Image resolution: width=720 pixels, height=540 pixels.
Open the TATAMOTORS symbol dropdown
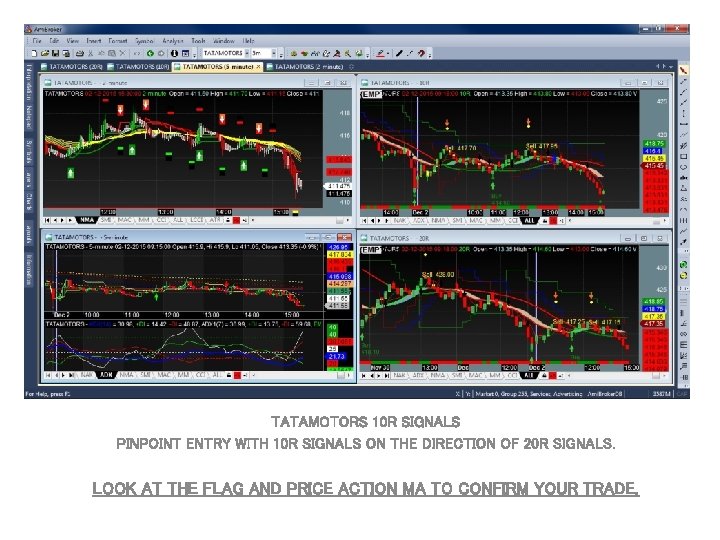pyautogui.click(x=247, y=53)
